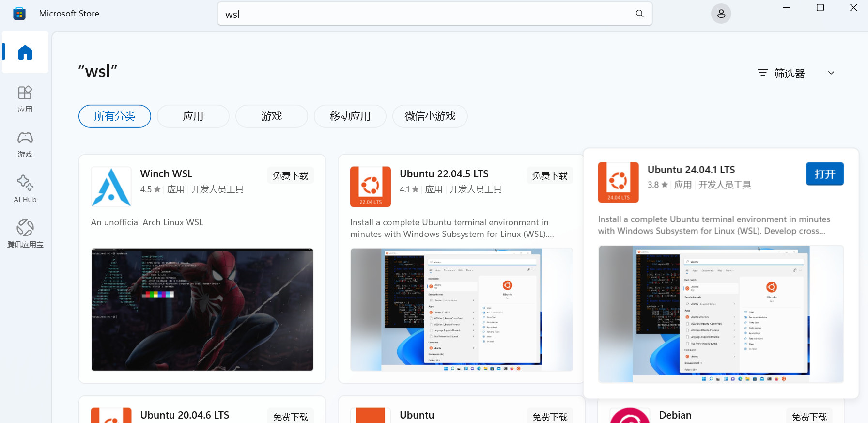
Task: Click 免费下载 for Ubuntu 20.04.6 LTS
Action: (291, 416)
